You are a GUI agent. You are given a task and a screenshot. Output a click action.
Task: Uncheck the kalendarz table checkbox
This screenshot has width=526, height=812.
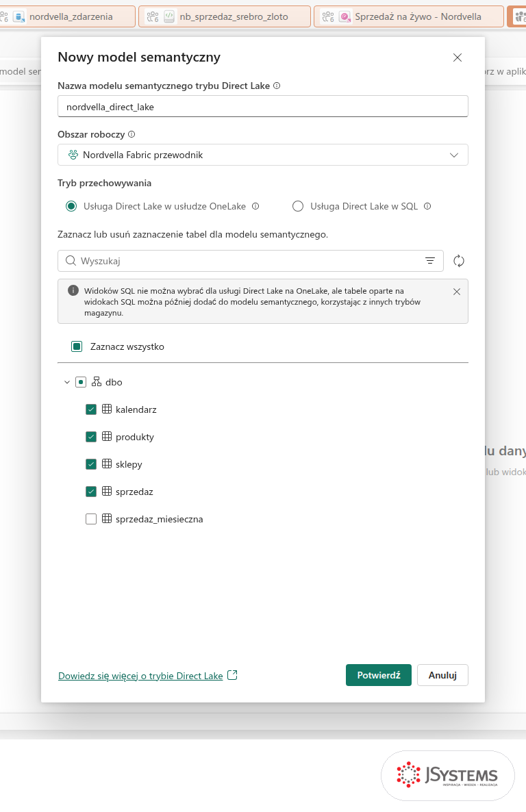point(91,409)
